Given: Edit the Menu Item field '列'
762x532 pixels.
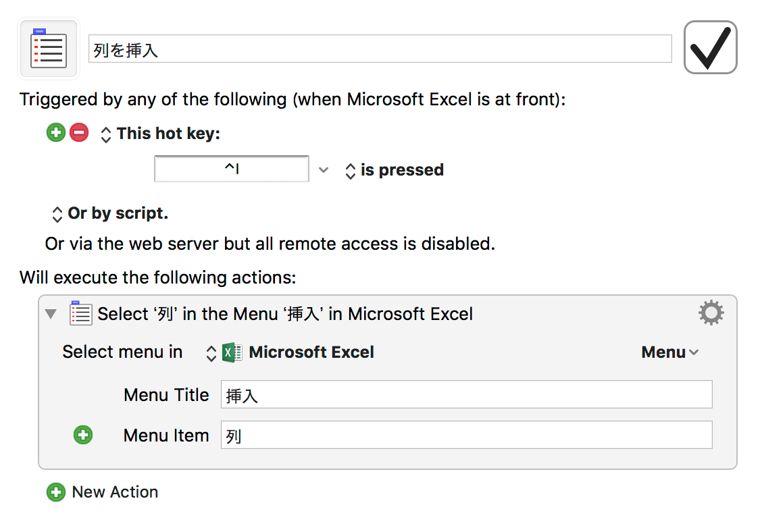Looking at the screenshot, I should [x=467, y=435].
